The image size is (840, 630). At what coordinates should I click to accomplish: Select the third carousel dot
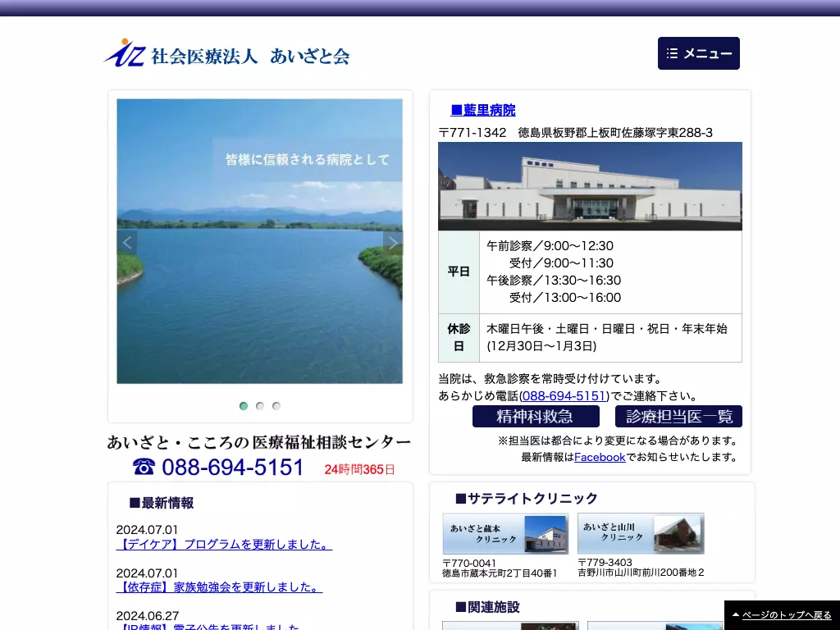[276, 405]
